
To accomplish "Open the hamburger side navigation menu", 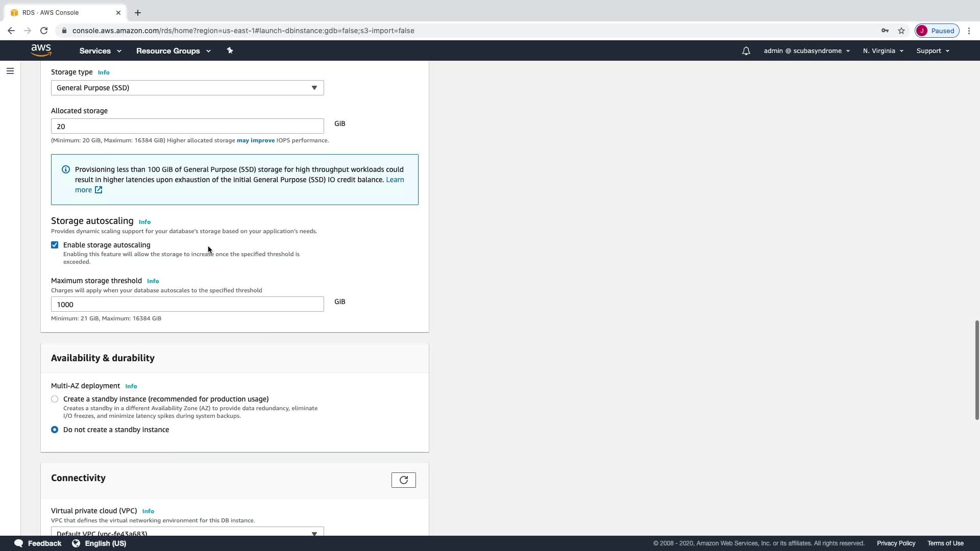I will tap(10, 71).
